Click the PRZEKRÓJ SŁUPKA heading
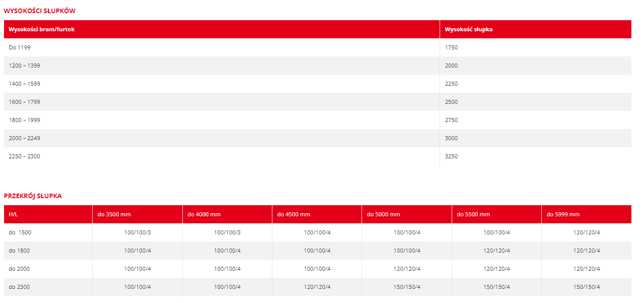The height and width of the screenshot is (303, 644). (33, 196)
